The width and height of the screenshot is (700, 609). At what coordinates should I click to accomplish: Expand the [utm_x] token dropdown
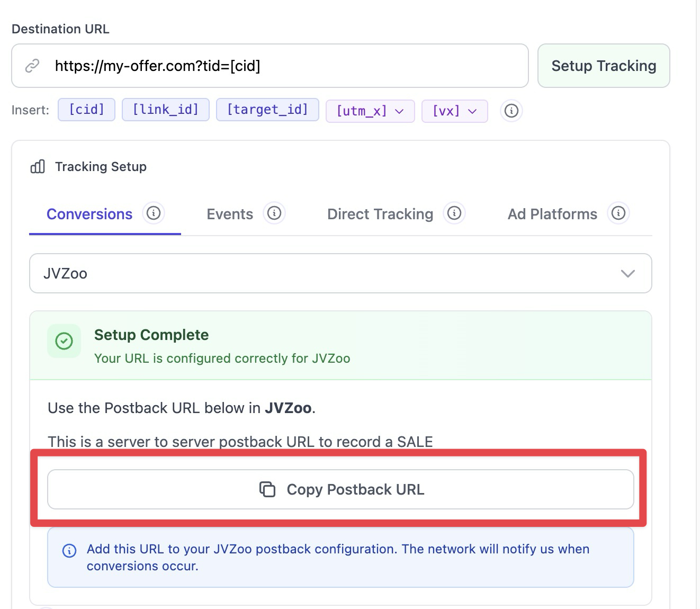click(x=370, y=111)
